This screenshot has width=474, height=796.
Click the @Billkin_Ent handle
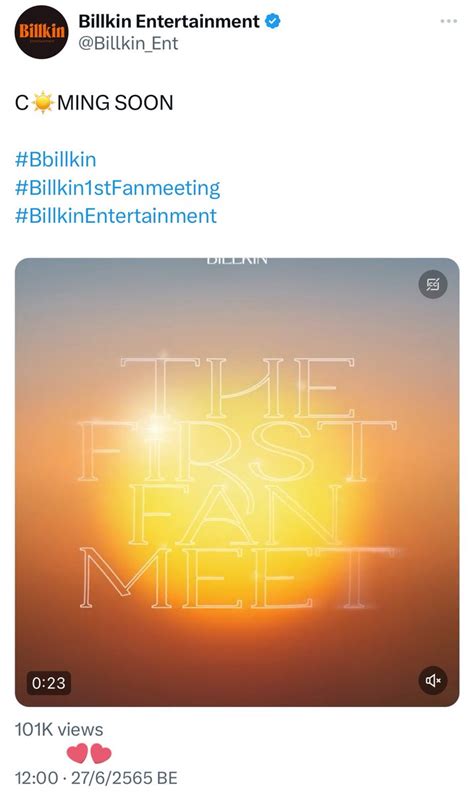pyautogui.click(x=128, y=44)
